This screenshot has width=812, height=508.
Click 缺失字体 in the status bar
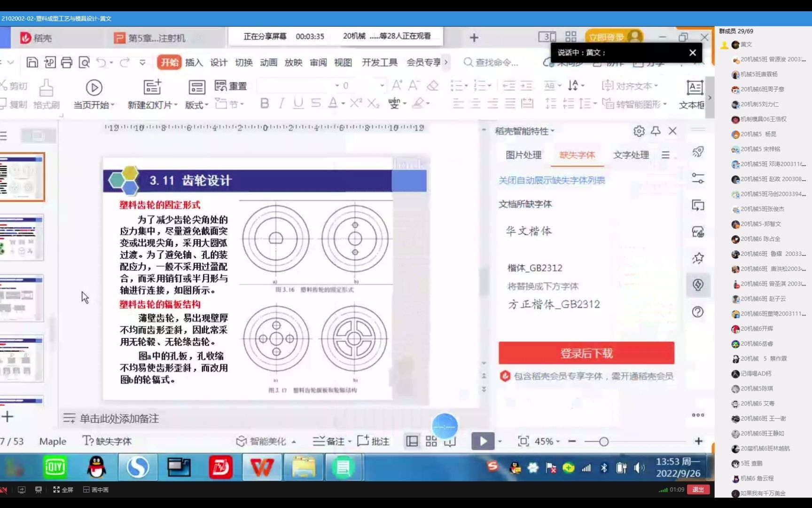(x=107, y=442)
